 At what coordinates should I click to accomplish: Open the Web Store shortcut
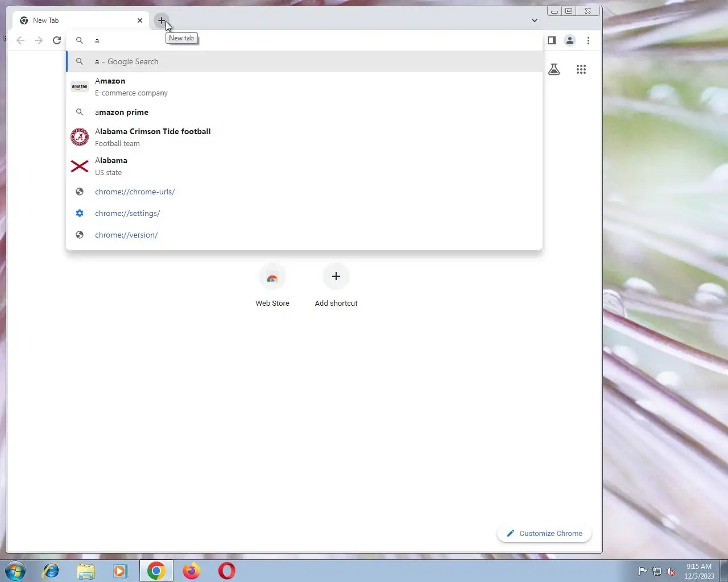[272, 285]
